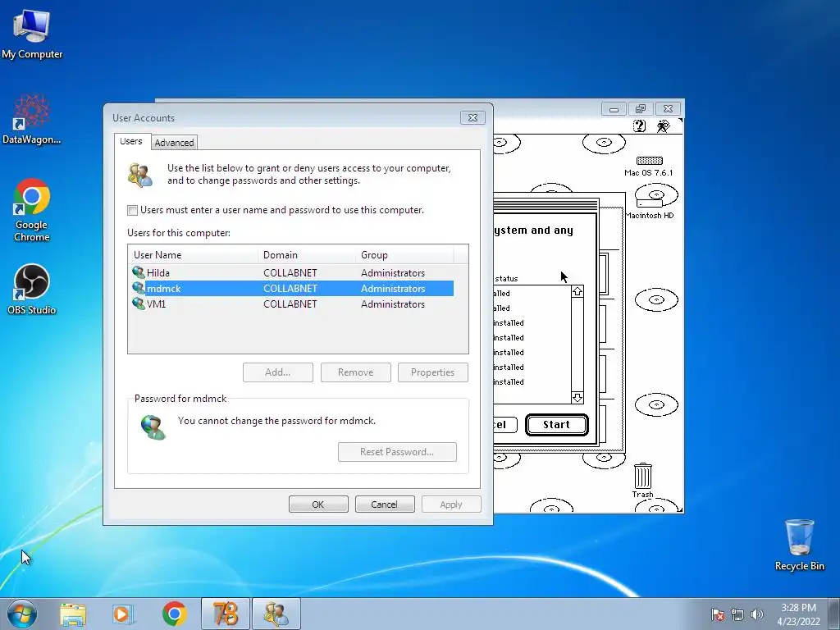Screen dimensions: 840x630
Task: Open Windows Media Player from the taskbar
Action: (x=123, y=614)
